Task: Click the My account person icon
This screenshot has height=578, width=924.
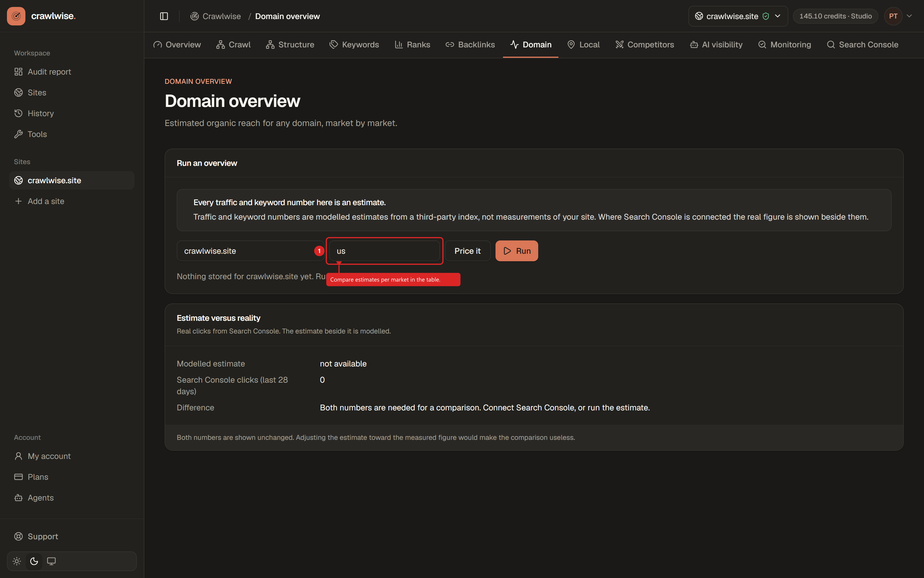Action: click(x=18, y=456)
